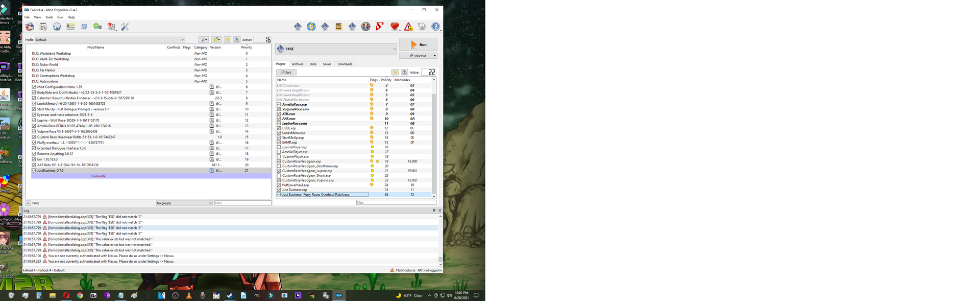
Task: Click the plugin list vertical scrollbar
Action: (x=434, y=138)
